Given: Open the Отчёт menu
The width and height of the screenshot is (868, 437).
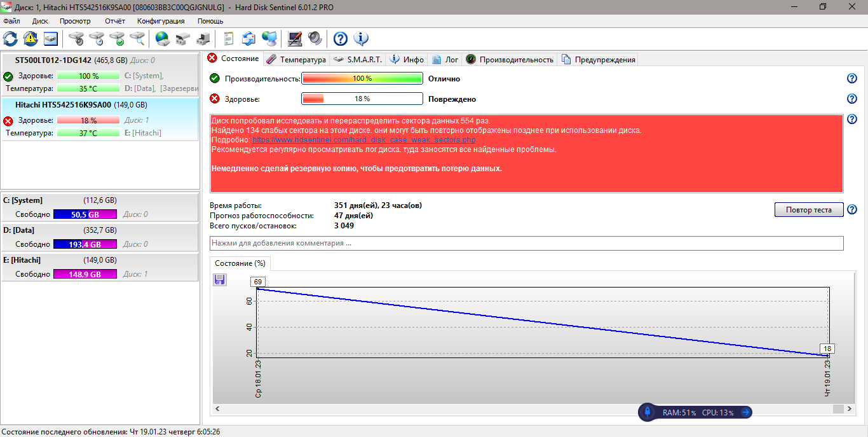Looking at the screenshot, I should tap(115, 21).
